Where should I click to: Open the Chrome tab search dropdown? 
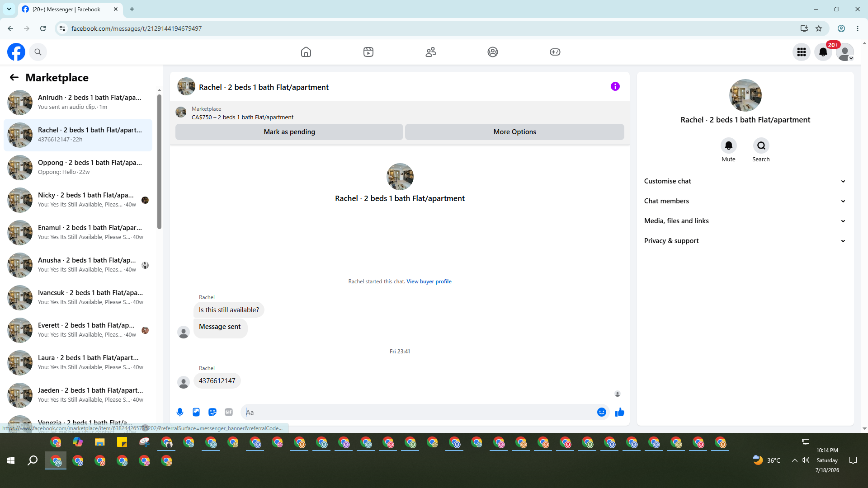coord(9,9)
